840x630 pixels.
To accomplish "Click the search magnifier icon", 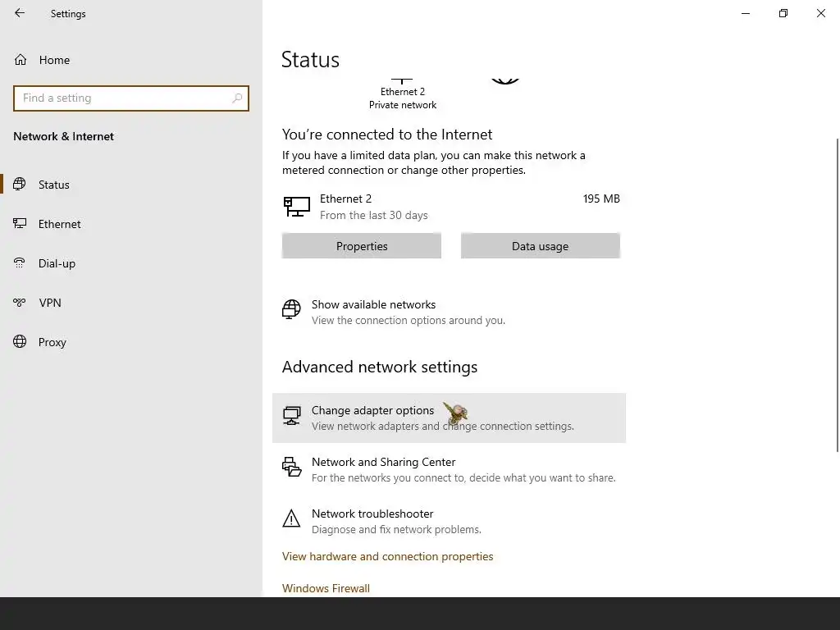I will coord(237,98).
